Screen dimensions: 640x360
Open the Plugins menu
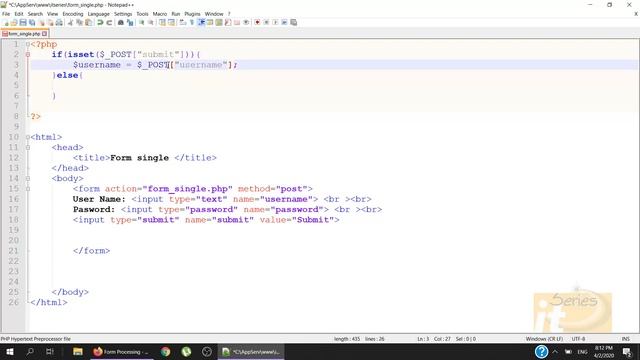pyautogui.click(x=192, y=14)
